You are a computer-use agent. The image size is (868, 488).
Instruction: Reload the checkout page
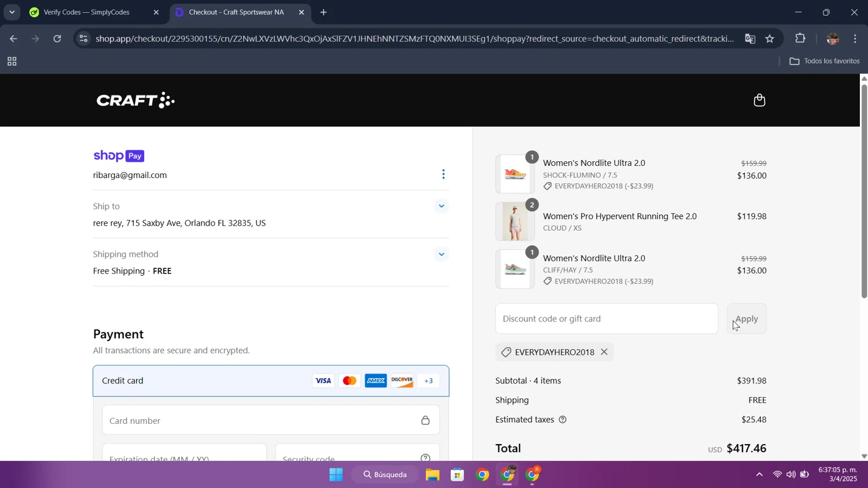[x=57, y=39]
